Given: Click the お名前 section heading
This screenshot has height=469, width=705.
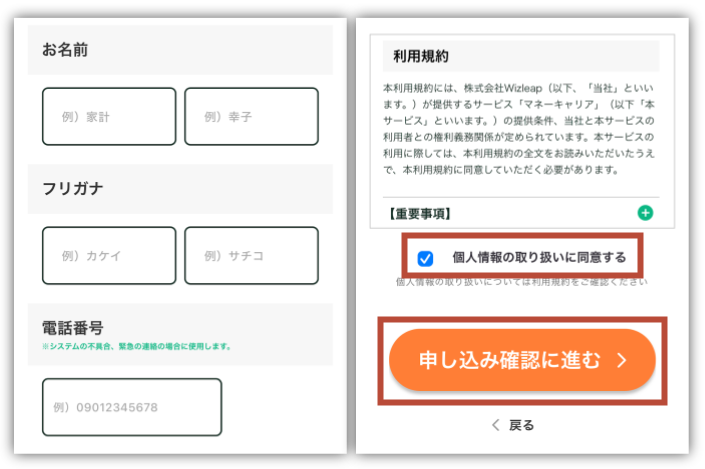Looking at the screenshot, I should coord(65,50).
